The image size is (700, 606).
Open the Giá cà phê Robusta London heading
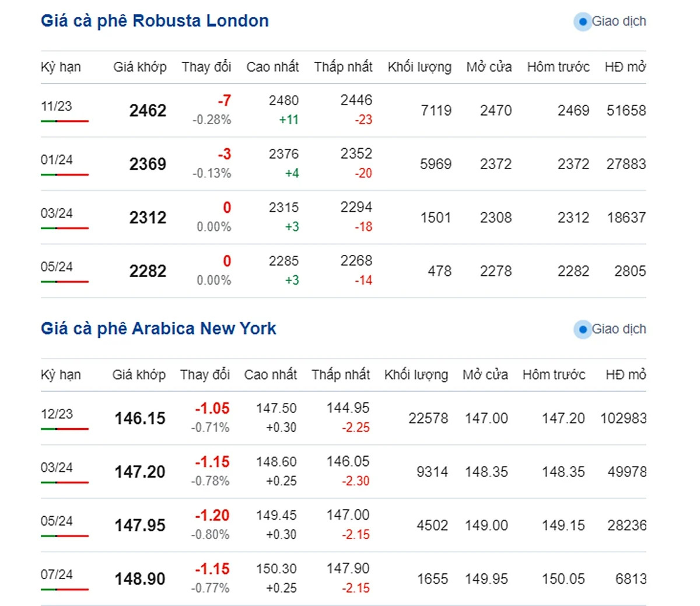(x=155, y=21)
